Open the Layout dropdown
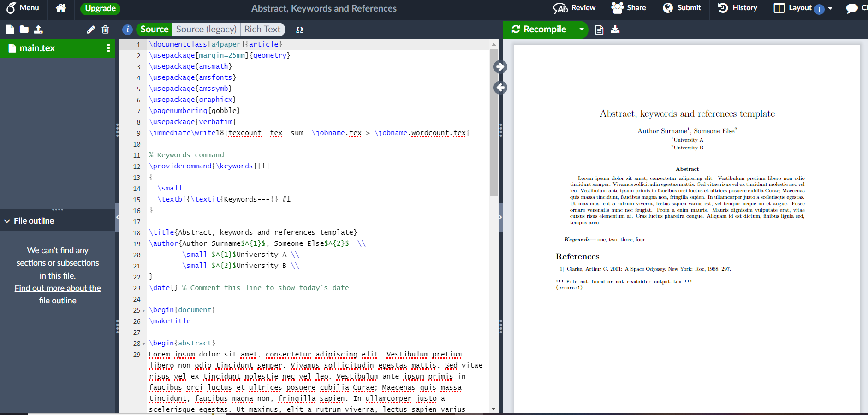 [803, 8]
